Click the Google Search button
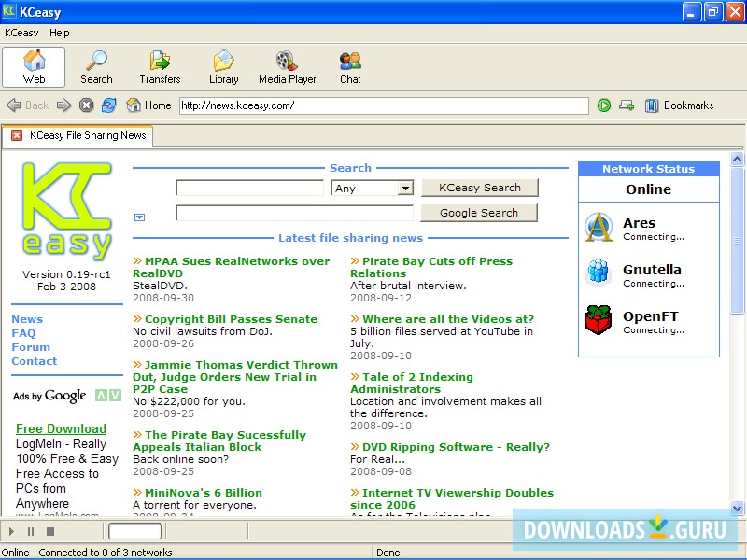747x560 pixels. click(479, 213)
